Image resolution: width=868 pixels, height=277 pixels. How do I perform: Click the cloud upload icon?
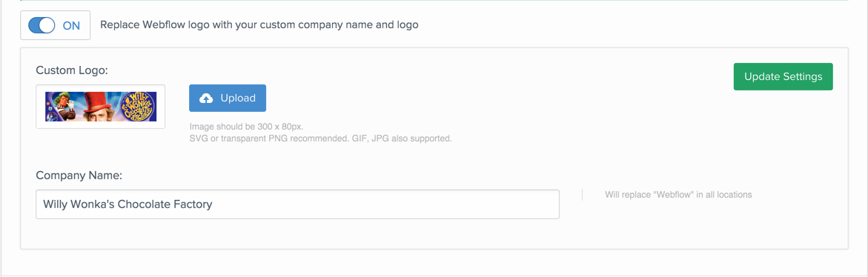point(207,99)
